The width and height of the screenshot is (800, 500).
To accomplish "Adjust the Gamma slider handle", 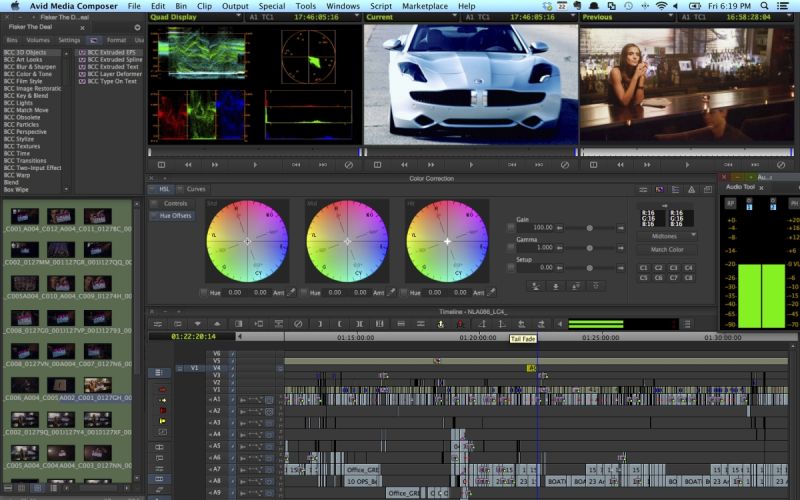I will tap(589, 248).
